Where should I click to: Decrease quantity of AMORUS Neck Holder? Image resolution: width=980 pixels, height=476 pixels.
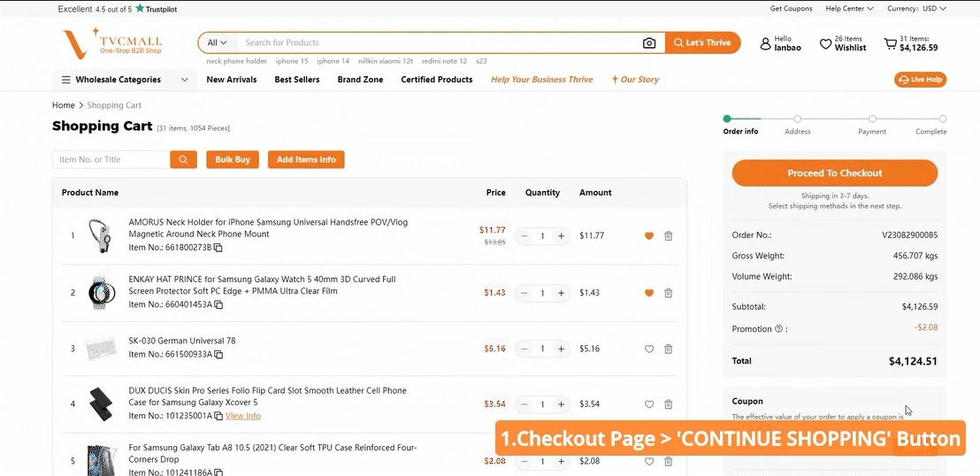pyautogui.click(x=524, y=236)
